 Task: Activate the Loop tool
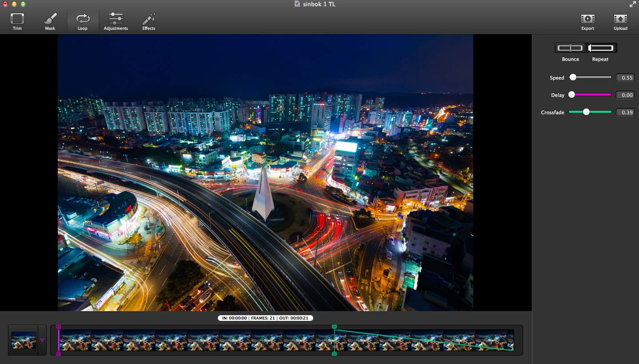[x=83, y=20]
